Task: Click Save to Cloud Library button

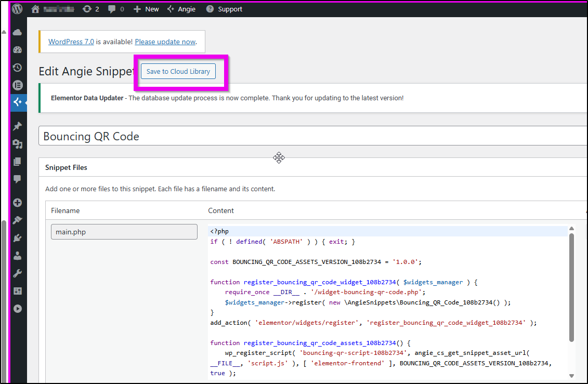Action: pyautogui.click(x=178, y=71)
